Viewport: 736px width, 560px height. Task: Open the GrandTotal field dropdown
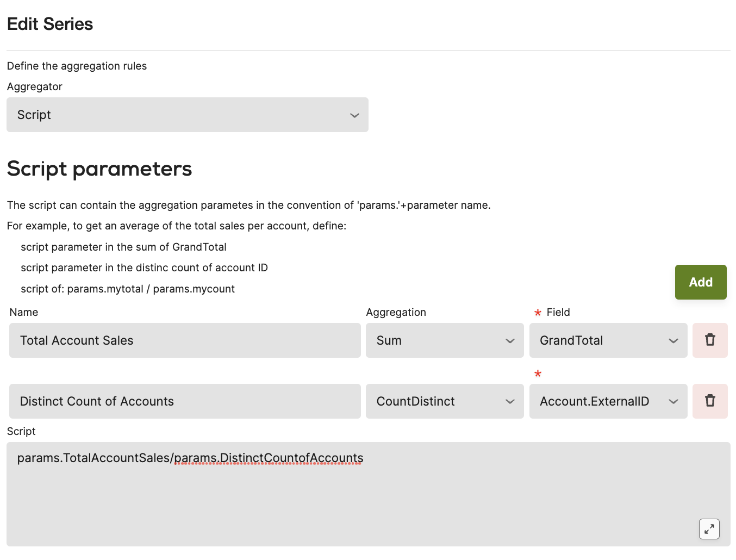[x=608, y=340]
